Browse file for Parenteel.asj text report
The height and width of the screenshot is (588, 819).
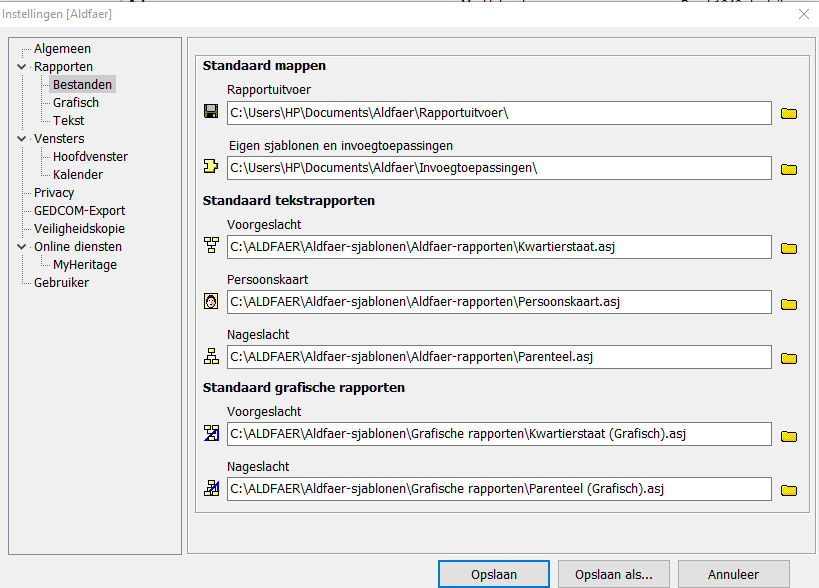[788, 357]
